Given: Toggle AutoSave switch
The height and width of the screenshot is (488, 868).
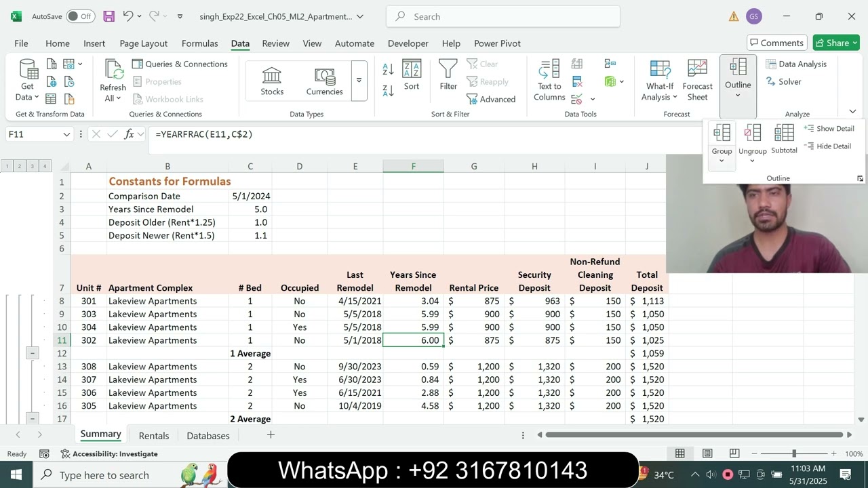Looking at the screenshot, I should 81,16.
